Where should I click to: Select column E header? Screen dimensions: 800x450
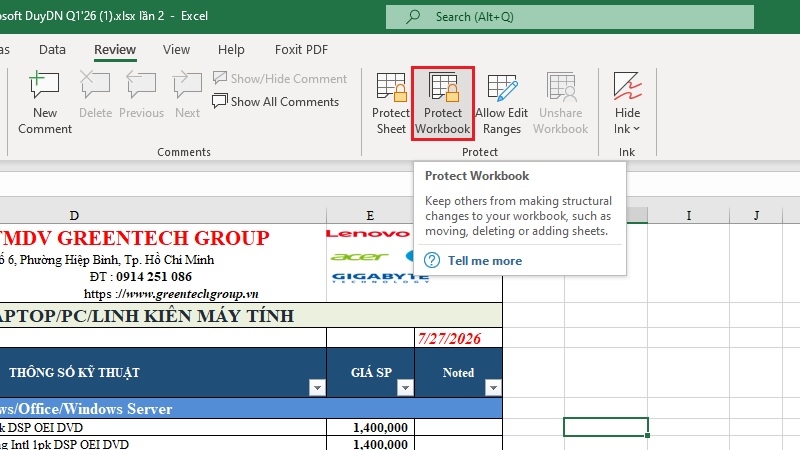370,215
